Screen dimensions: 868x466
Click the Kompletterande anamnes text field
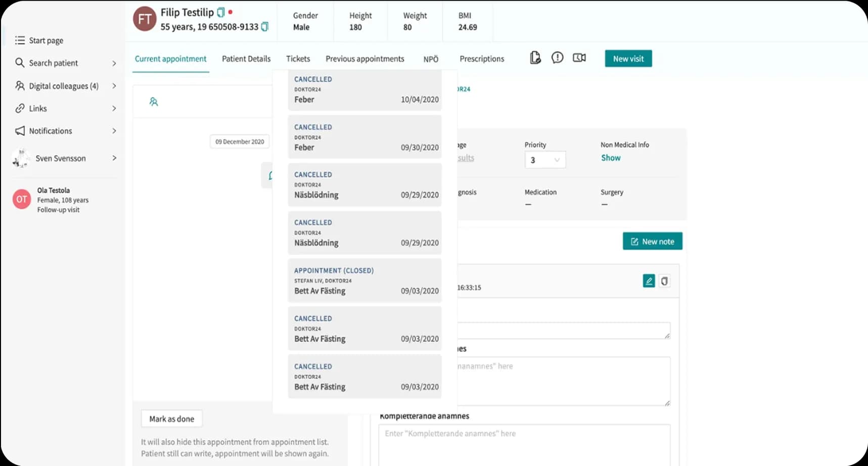[524, 445]
